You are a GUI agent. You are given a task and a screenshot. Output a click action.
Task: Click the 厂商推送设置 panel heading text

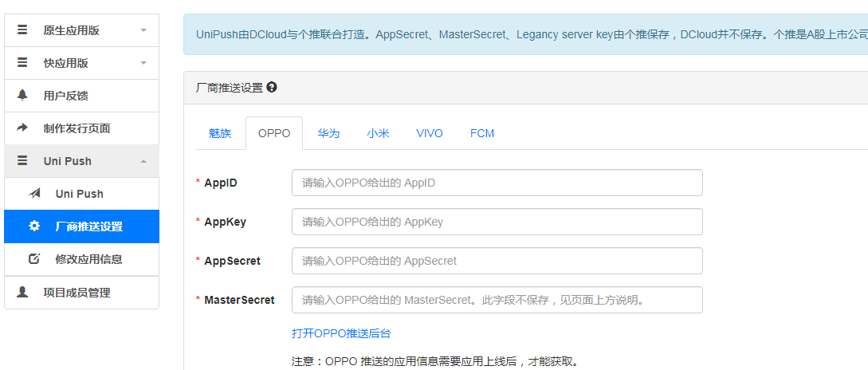230,88
